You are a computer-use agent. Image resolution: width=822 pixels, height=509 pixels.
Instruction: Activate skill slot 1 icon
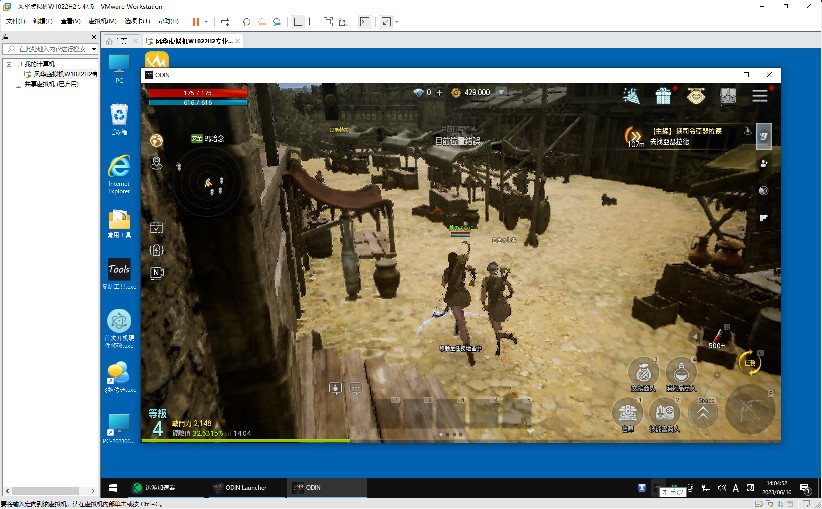pos(628,414)
